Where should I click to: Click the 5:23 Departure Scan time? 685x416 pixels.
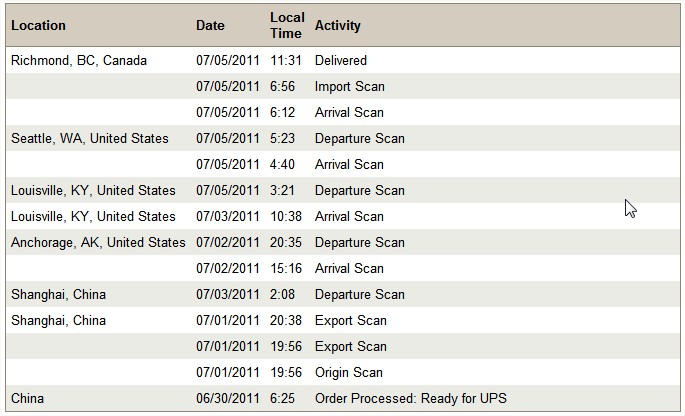[x=282, y=139]
